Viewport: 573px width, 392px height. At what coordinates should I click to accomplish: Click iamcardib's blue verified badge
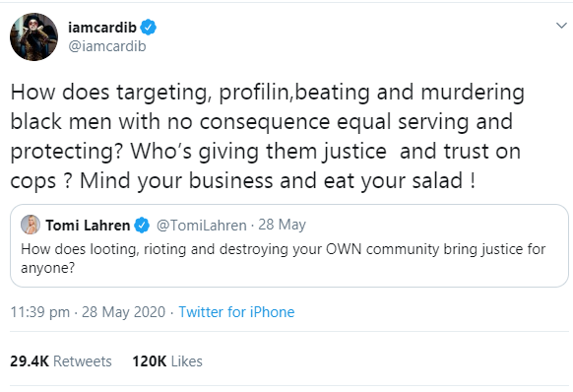[148, 27]
